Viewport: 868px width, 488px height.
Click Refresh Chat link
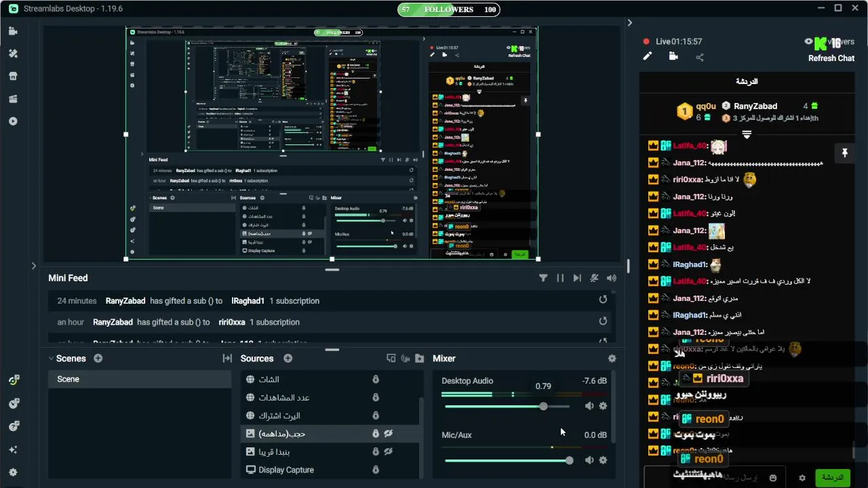click(831, 58)
